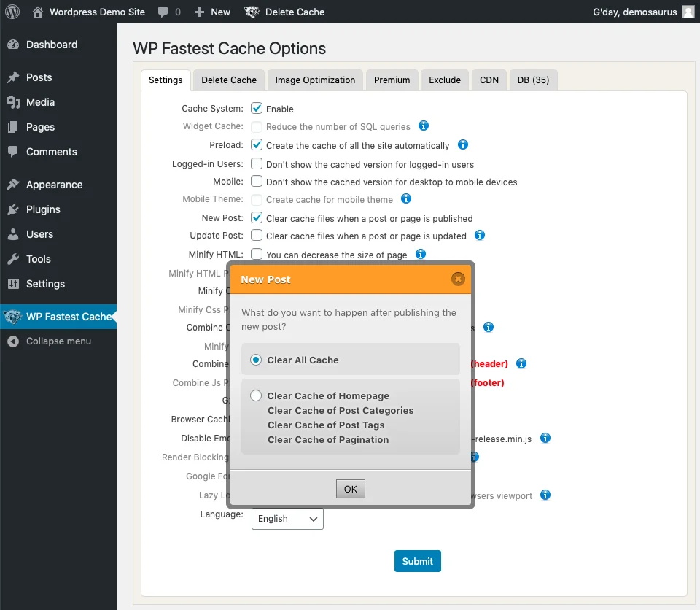This screenshot has width=700, height=610.
Task: Open the Language dropdown
Action: pyautogui.click(x=287, y=519)
